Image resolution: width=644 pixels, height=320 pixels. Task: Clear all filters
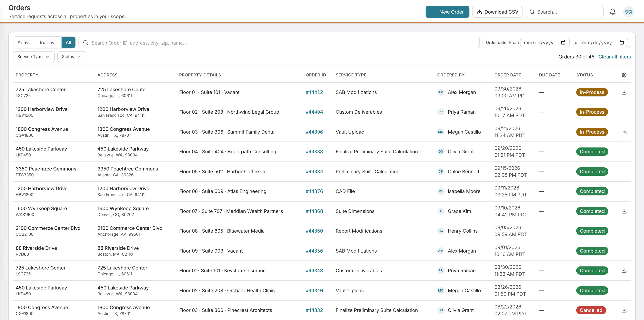pyautogui.click(x=615, y=57)
